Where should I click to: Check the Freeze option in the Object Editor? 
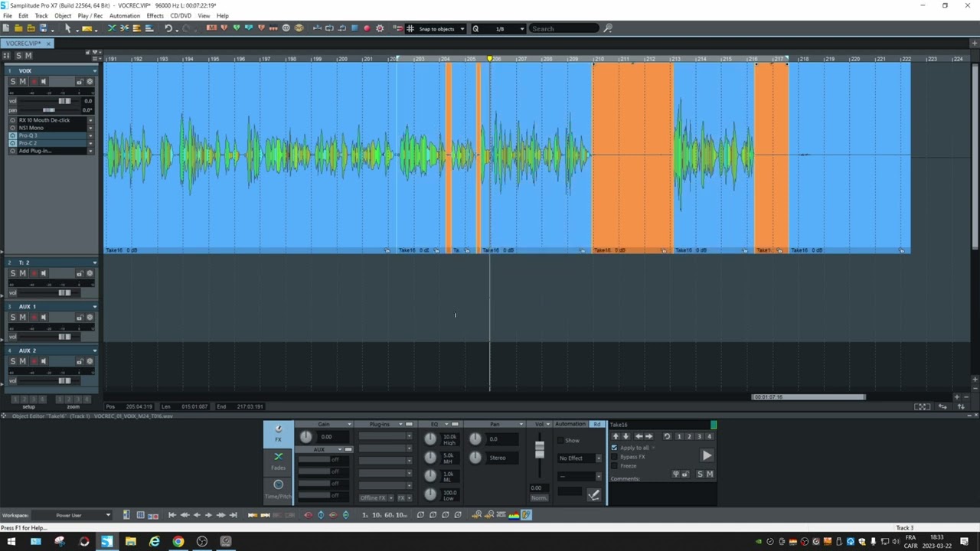pyautogui.click(x=615, y=465)
